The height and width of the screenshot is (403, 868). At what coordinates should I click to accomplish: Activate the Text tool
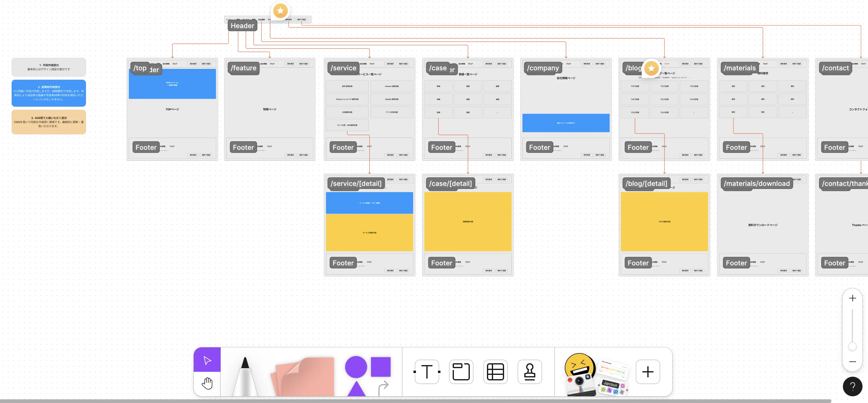427,372
